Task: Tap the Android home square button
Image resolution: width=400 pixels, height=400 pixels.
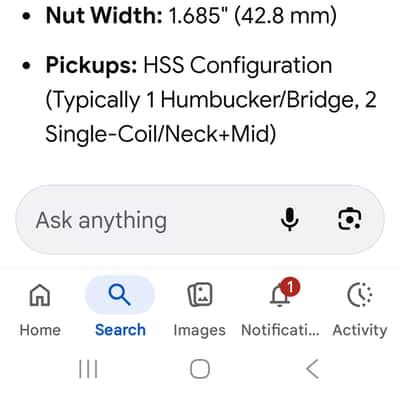Action: [x=200, y=369]
